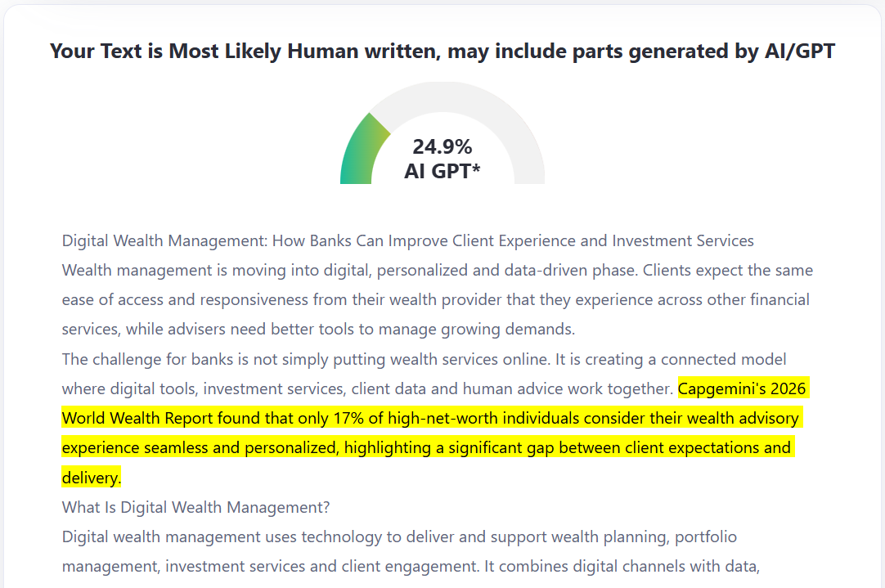Screen dimensions: 885x588
Task: Click the 'Digital Wealth Management: How Banks' title line
Action: pyautogui.click(x=407, y=241)
